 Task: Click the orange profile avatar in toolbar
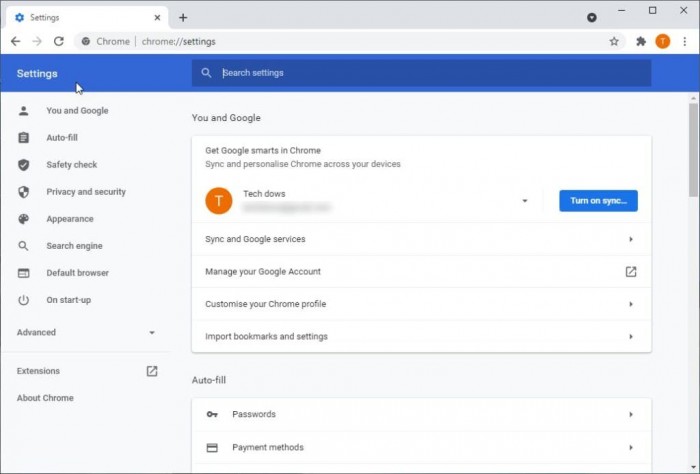tap(662, 41)
